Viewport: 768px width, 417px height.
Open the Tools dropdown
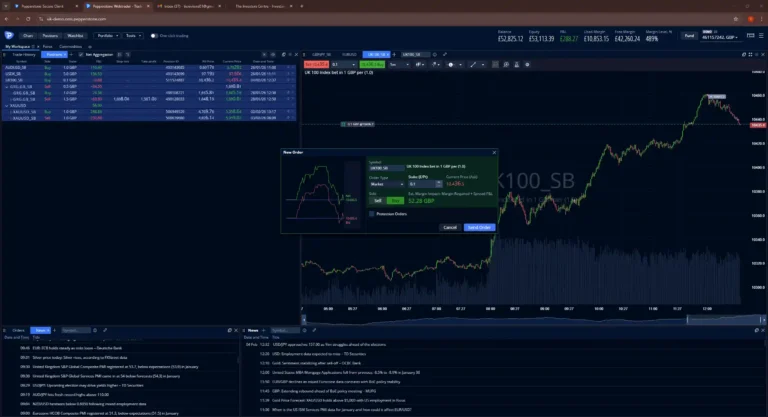(x=133, y=36)
